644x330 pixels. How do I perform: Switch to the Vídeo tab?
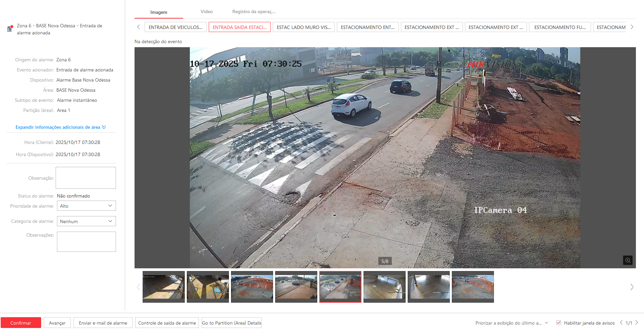tap(206, 12)
